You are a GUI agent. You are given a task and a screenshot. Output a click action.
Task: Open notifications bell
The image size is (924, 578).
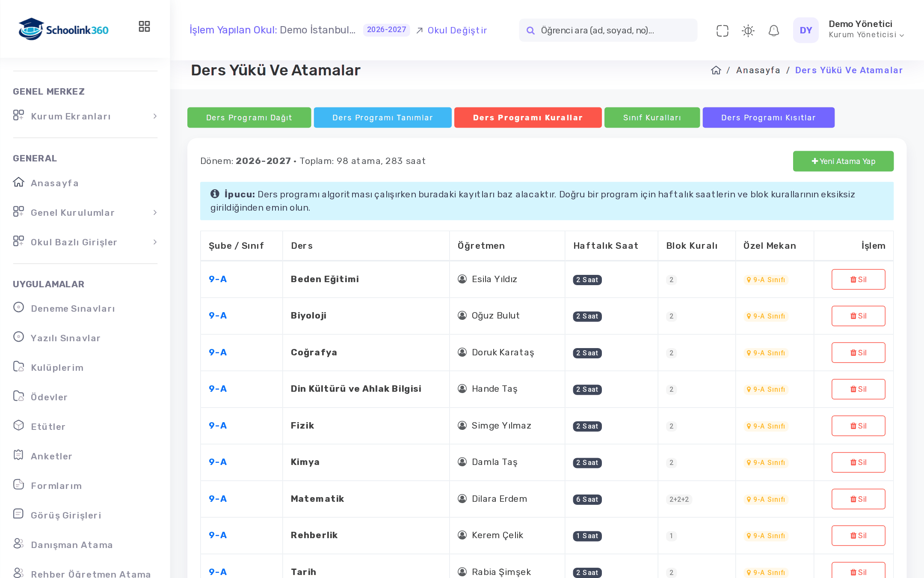click(x=773, y=30)
